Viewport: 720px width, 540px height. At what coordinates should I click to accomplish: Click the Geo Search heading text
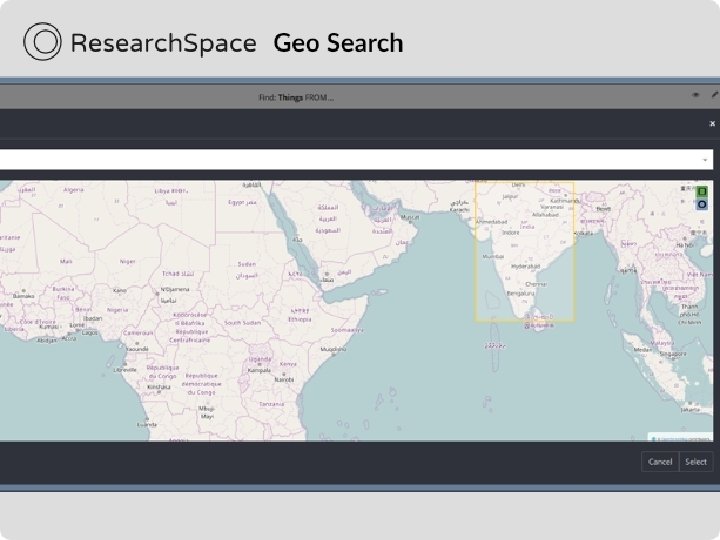[x=338, y=43]
